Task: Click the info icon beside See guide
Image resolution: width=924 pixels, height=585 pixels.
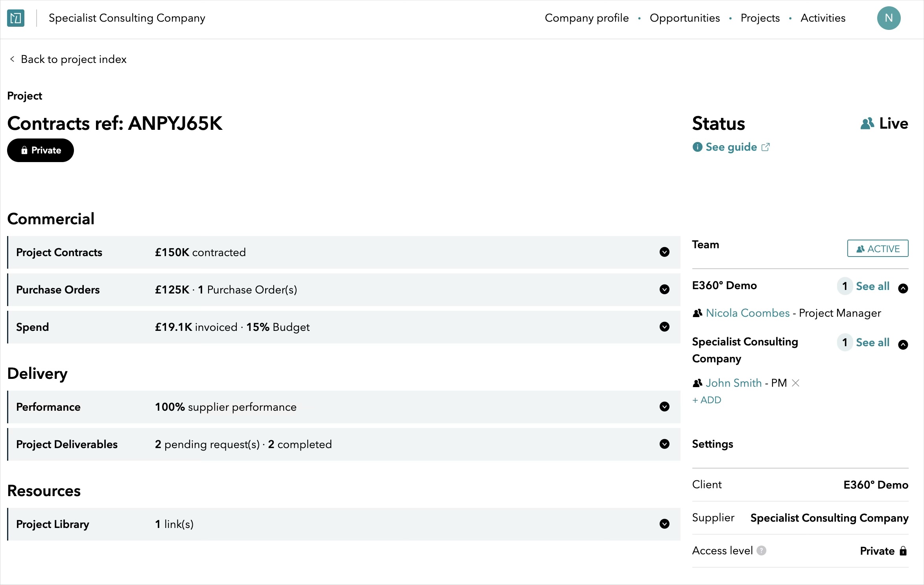Action: coord(697,147)
